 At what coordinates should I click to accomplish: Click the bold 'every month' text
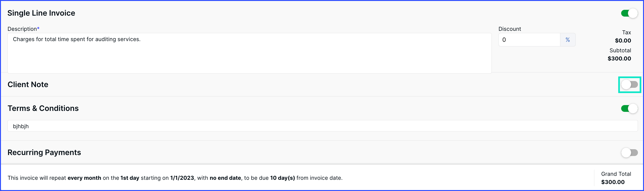(x=84, y=178)
